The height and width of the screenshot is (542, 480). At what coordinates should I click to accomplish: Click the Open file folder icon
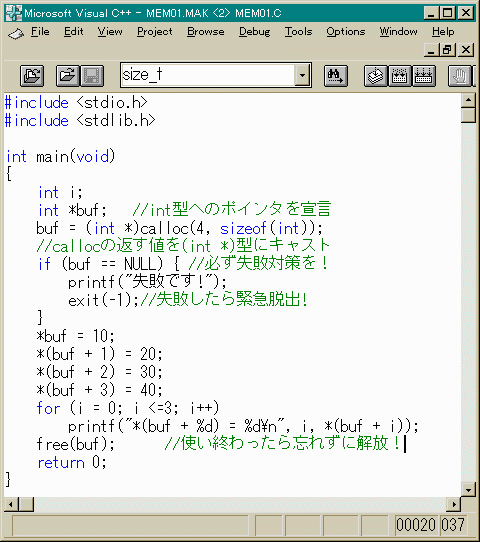coord(68,75)
